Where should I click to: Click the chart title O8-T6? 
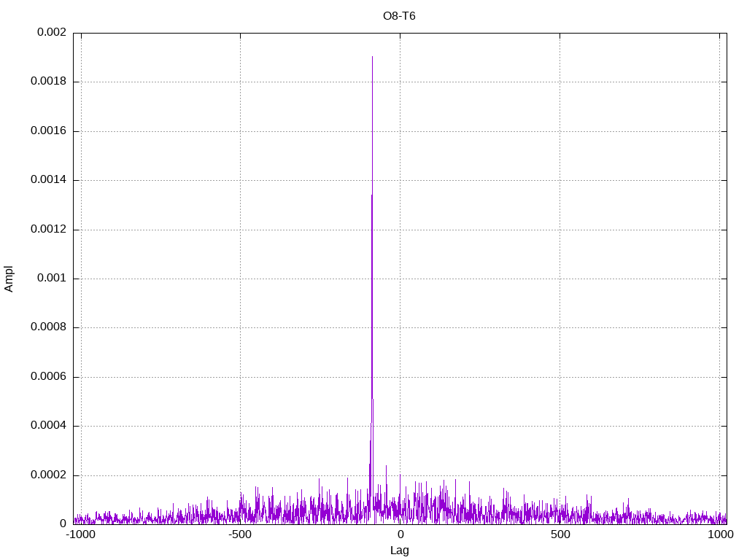pos(399,15)
